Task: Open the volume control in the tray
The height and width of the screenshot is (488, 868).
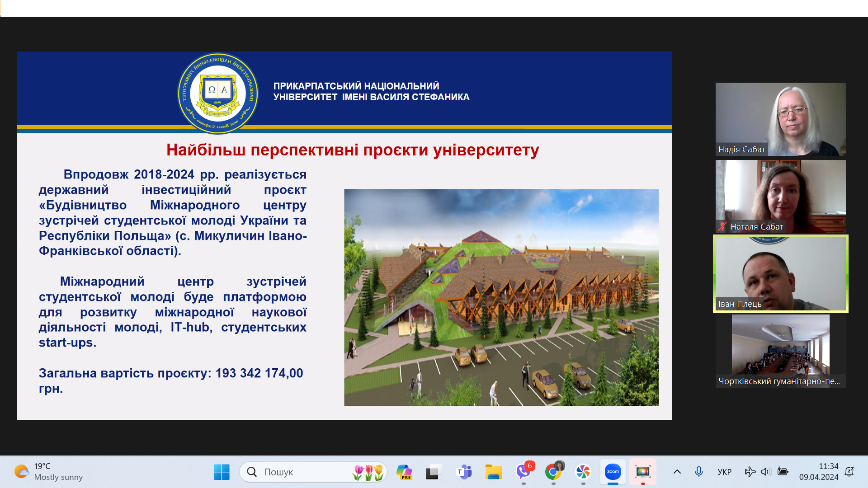Action: (x=765, y=472)
